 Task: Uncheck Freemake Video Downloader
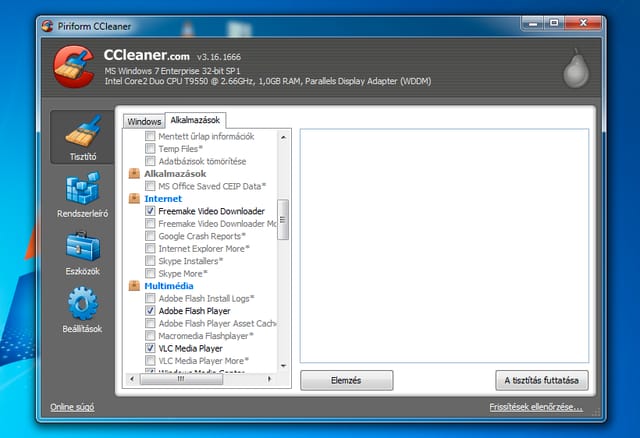click(150, 211)
